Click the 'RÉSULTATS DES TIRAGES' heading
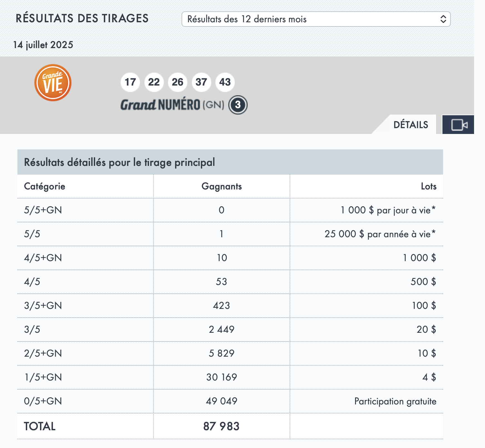 82,18
